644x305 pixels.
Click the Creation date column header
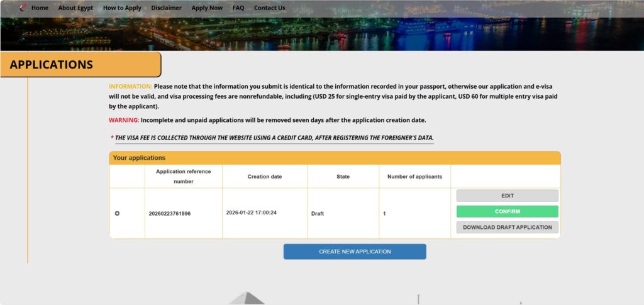click(264, 177)
